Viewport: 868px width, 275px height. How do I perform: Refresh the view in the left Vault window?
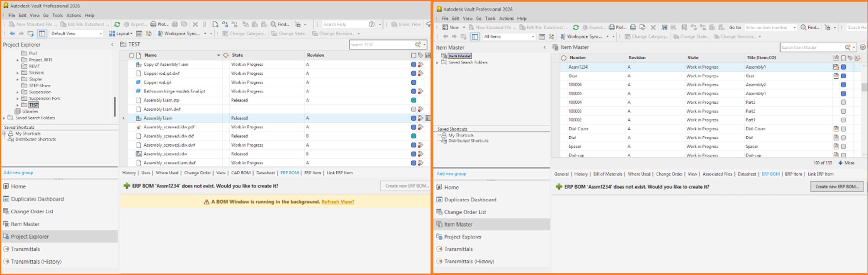click(117, 24)
